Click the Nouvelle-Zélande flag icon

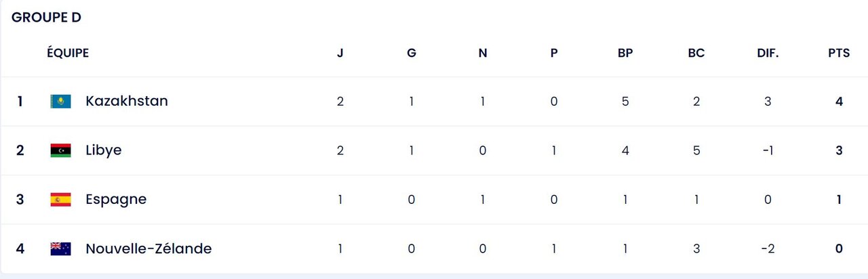tap(60, 249)
